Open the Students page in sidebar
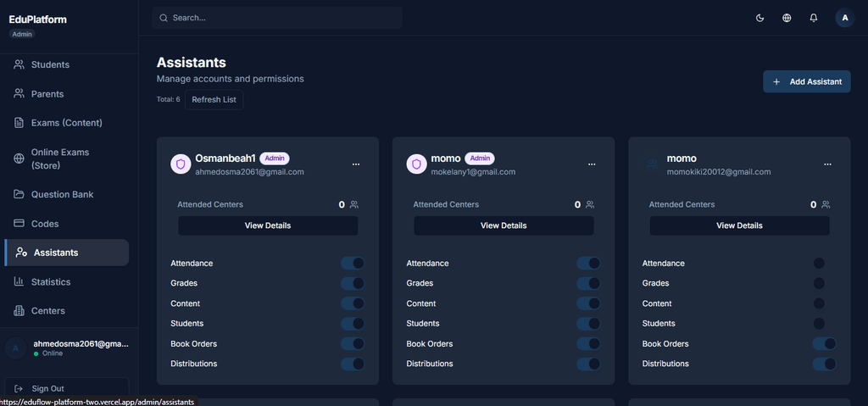 (66, 64)
